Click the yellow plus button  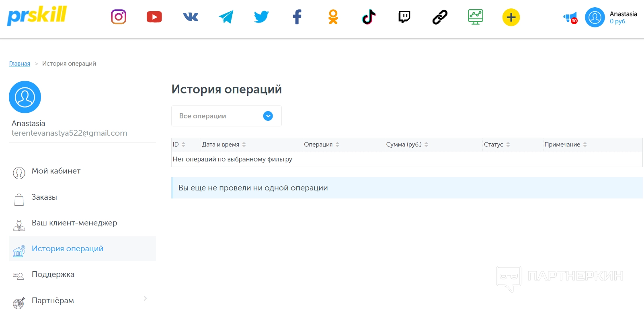click(x=511, y=17)
